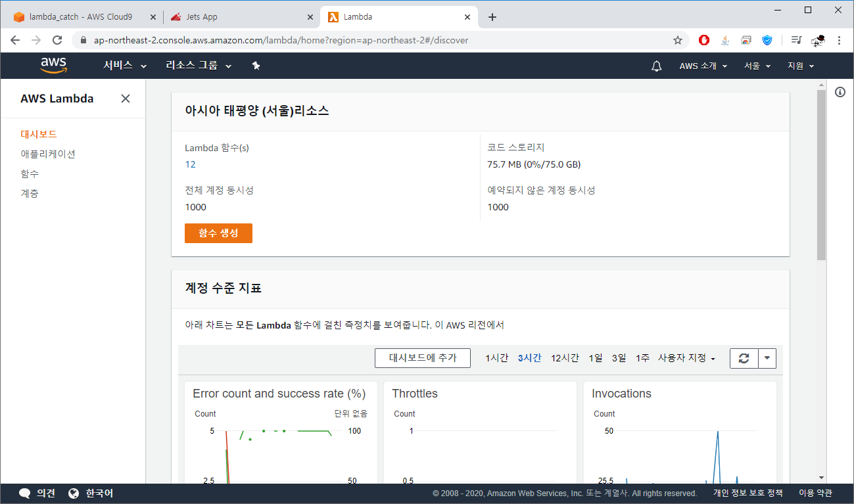Click the site lock icon in address bar
854x504 pixels.
click(x=83, y=40)
